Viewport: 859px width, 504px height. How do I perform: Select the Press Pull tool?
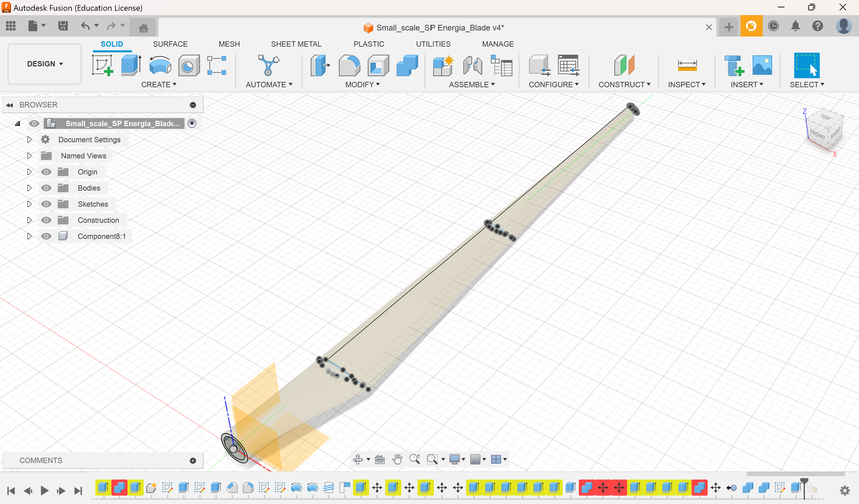[320, 65]
